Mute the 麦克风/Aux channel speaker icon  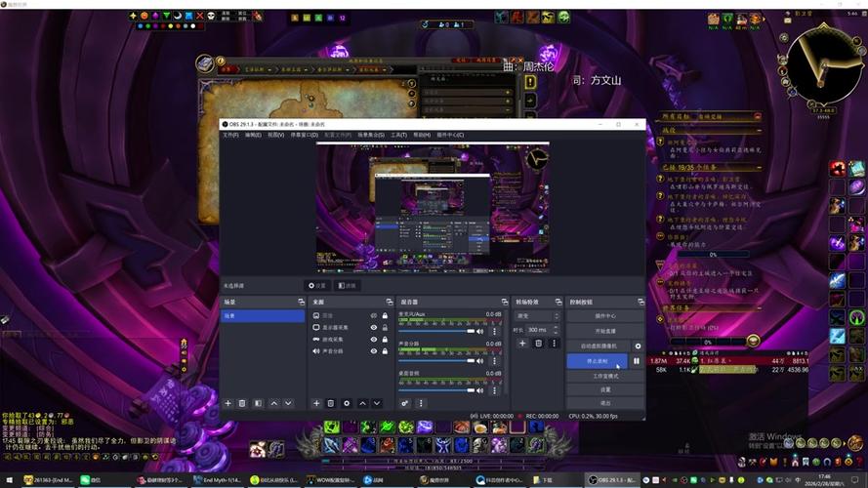[480, 331]
